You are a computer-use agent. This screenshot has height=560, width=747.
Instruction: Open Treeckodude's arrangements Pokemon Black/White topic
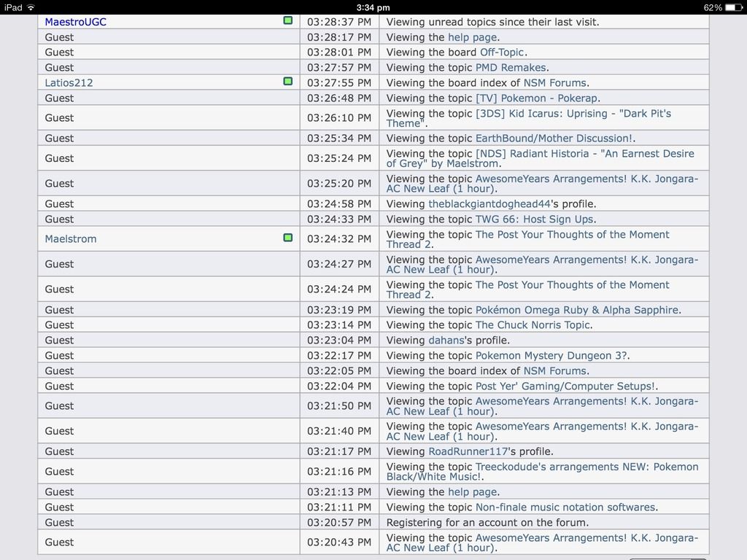(542, 472)
